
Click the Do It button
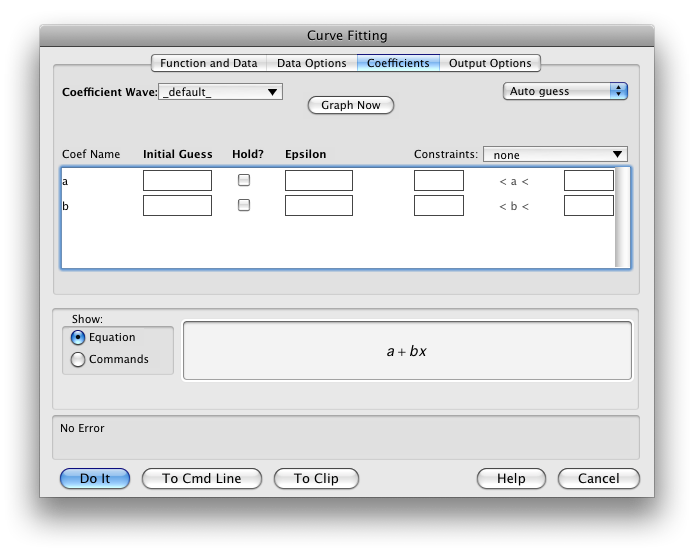(95, 479)
